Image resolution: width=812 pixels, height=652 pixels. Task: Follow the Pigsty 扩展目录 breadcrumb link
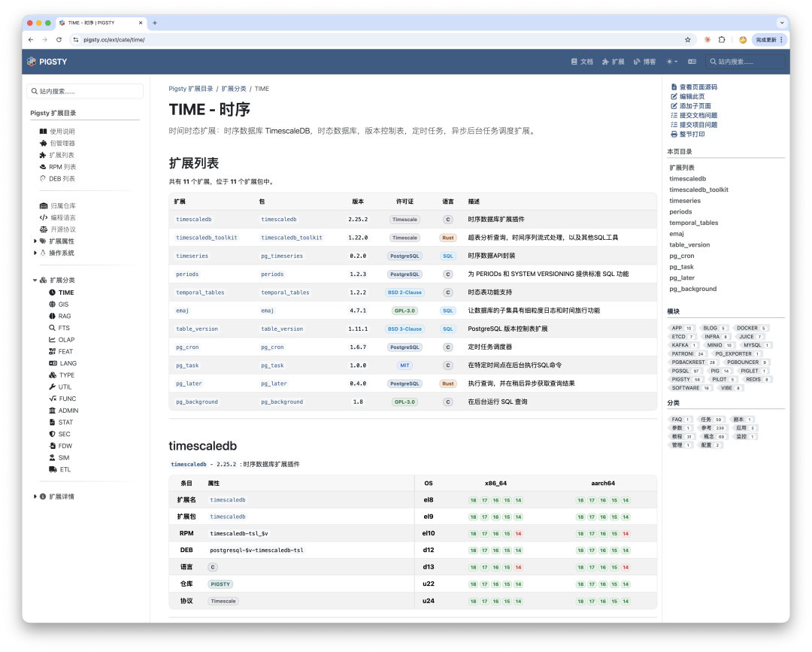pos(190,89)
